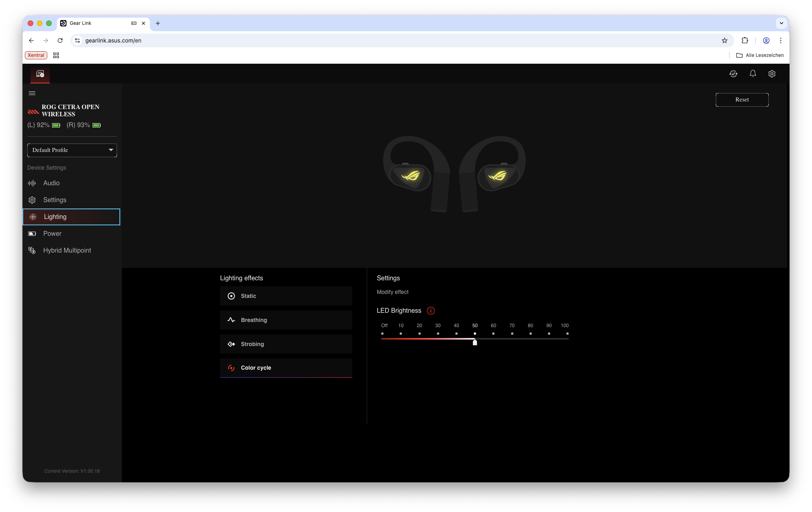The width and height of the screenshot is (812, 512).
Task: Select the Static lighting effect
Action: [x=286, y=296]
